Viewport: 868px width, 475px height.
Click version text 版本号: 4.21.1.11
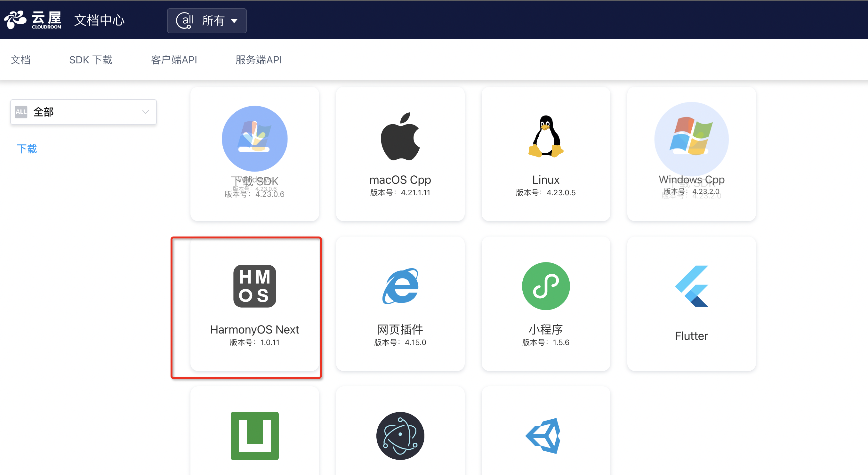point(400,192)
